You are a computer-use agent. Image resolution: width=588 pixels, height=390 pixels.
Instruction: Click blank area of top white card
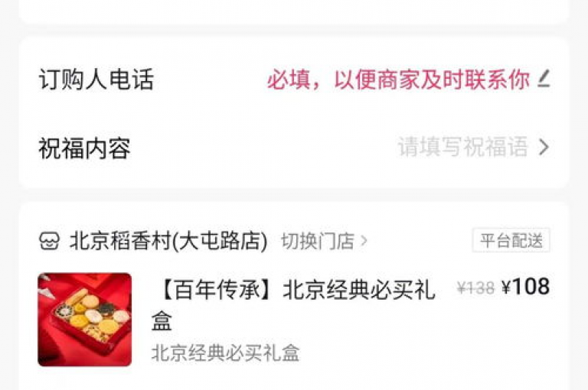[294, 11]
